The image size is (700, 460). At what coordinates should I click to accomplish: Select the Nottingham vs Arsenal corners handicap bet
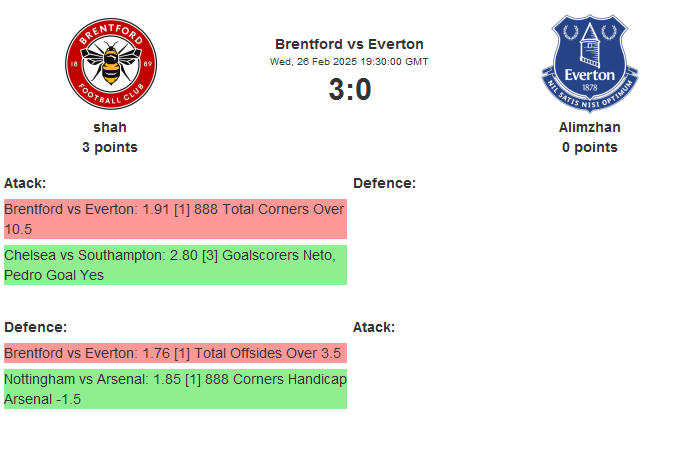[x=175, y=389]
